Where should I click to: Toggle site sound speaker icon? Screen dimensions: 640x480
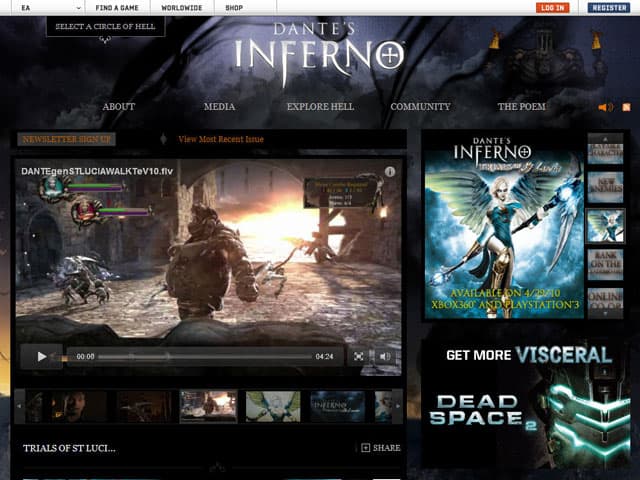605,107
